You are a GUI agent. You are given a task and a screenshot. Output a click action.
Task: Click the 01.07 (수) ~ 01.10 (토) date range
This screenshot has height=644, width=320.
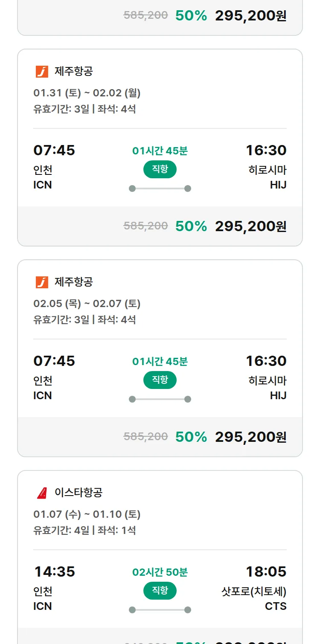point(87,514)
